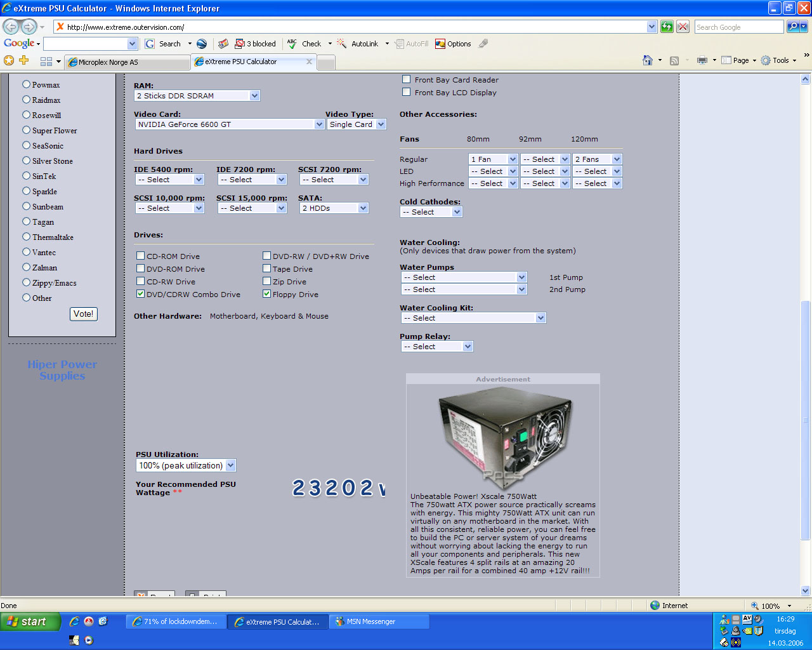
Task: Click the red Stop loading icon
Action: [683, 27]
